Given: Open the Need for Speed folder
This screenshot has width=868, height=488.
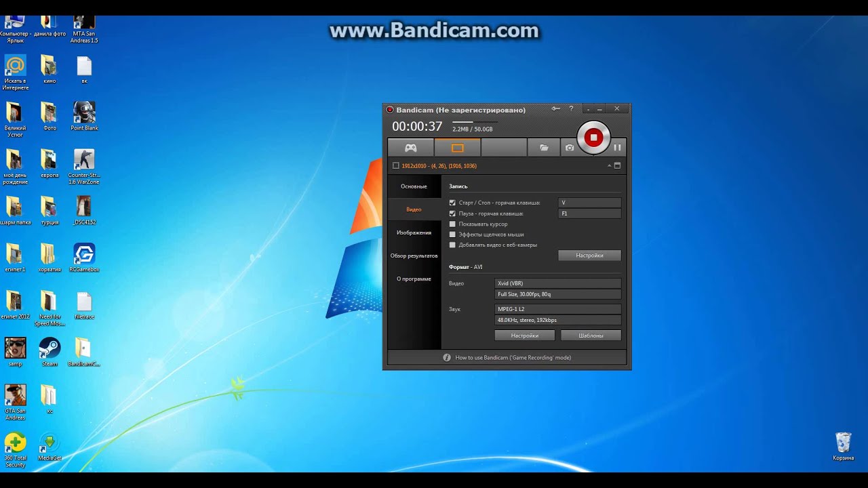Looking at the screenshot, I should click(50, 308).
